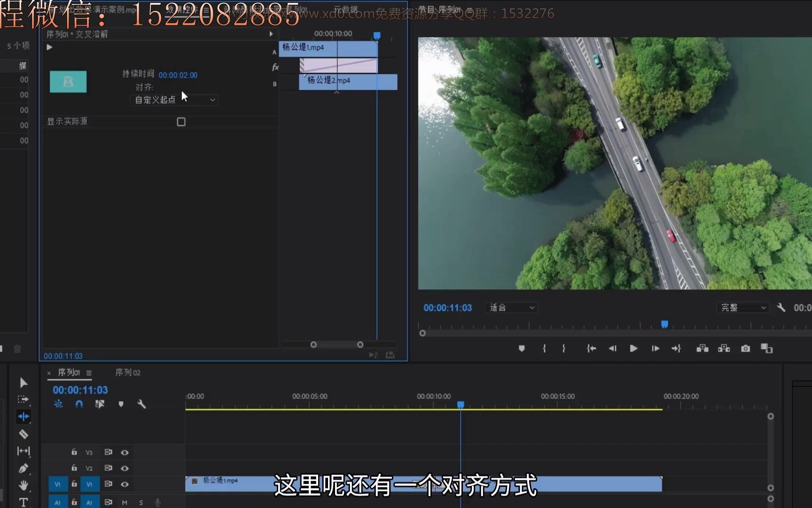Step back one frame in Program monitor
This screenshot has height=508, width=812.
click(612, 348)
